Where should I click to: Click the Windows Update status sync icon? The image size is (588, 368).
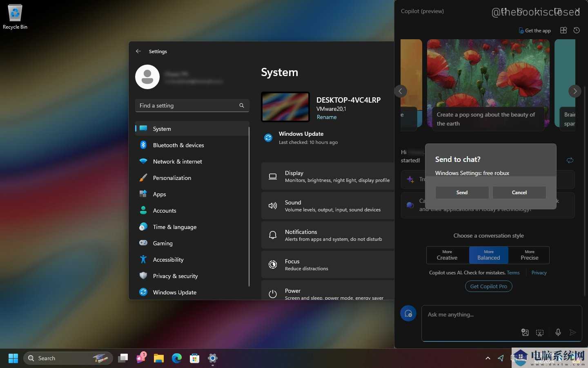tap(268, 138)
